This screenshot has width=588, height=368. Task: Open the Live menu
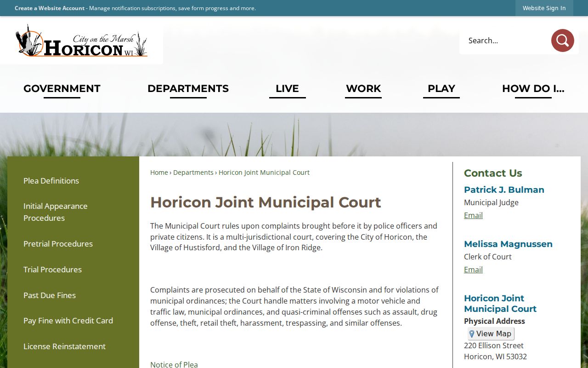[x=287, y=89]
